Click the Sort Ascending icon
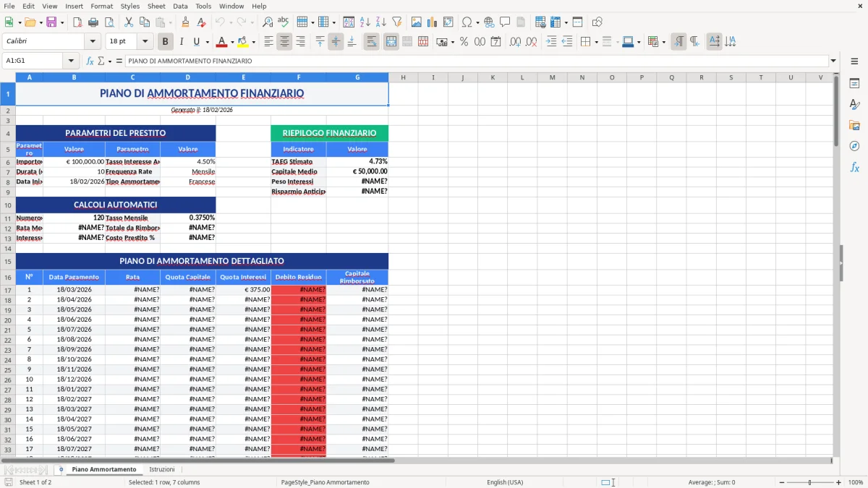This screenshot has height=488, width=868. [x=365, y=22]
